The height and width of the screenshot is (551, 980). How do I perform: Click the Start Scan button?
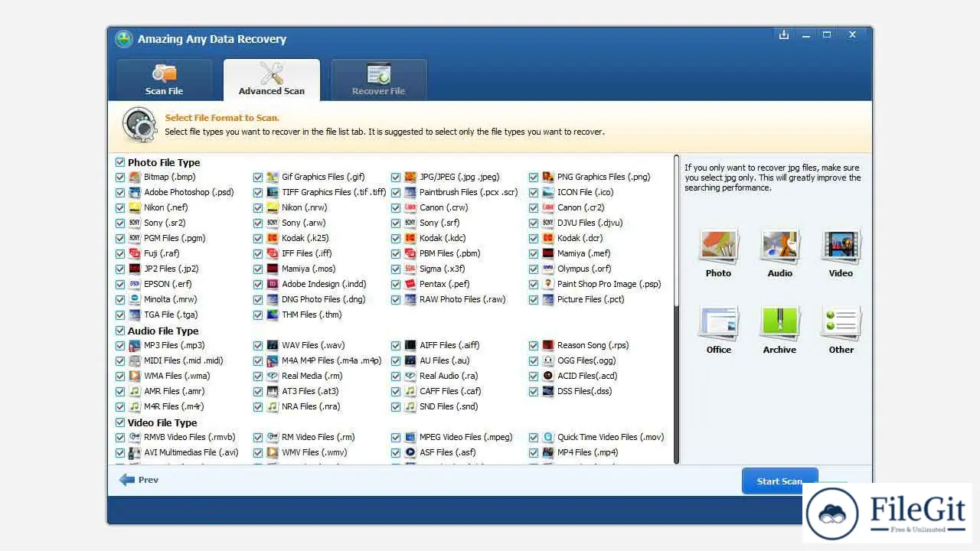tap(779, 481)
